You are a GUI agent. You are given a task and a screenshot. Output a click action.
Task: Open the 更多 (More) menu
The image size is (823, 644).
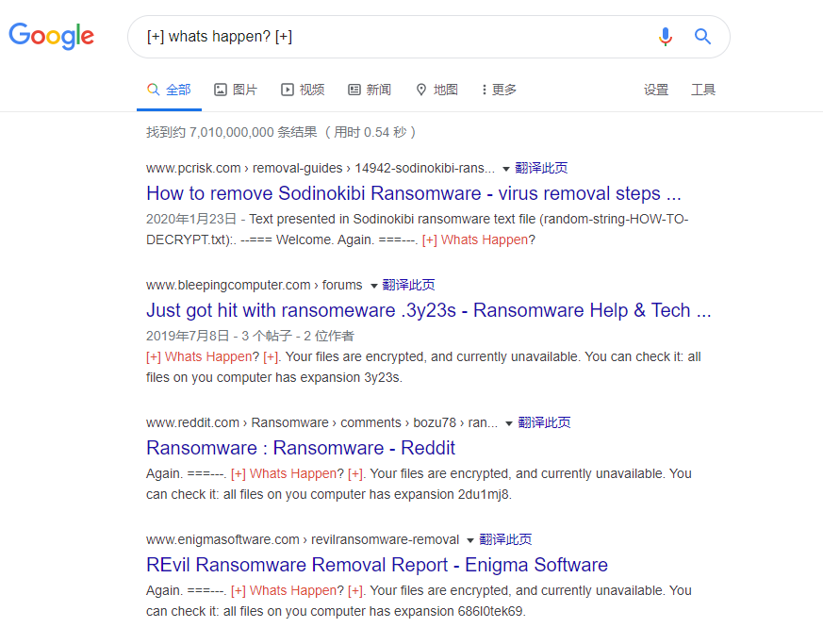pyautogui.click(x=499, y=90)
